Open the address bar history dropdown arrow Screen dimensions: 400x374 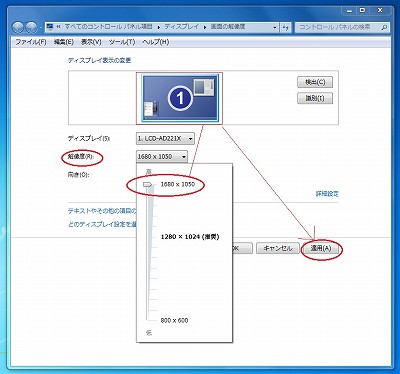point(275,27)
